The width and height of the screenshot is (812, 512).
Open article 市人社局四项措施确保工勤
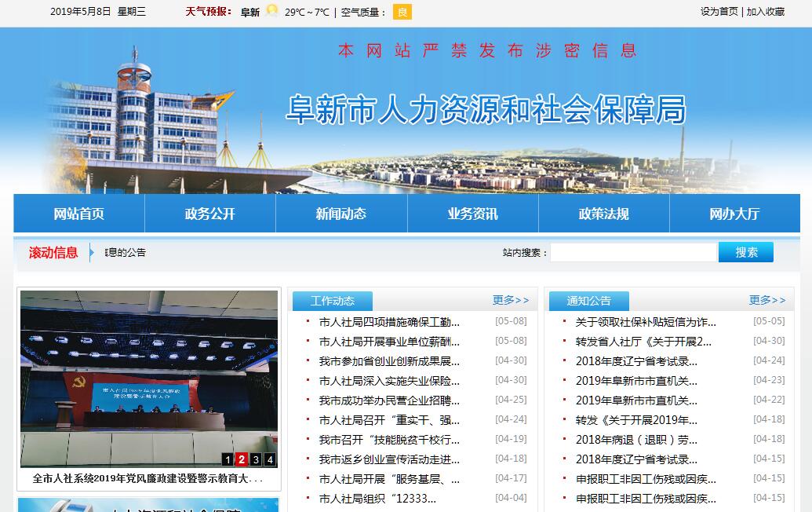click(389, 321)
